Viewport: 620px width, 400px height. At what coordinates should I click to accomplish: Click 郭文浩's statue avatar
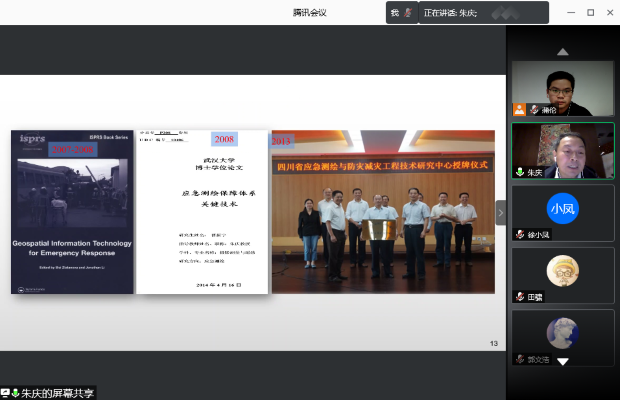562,332
